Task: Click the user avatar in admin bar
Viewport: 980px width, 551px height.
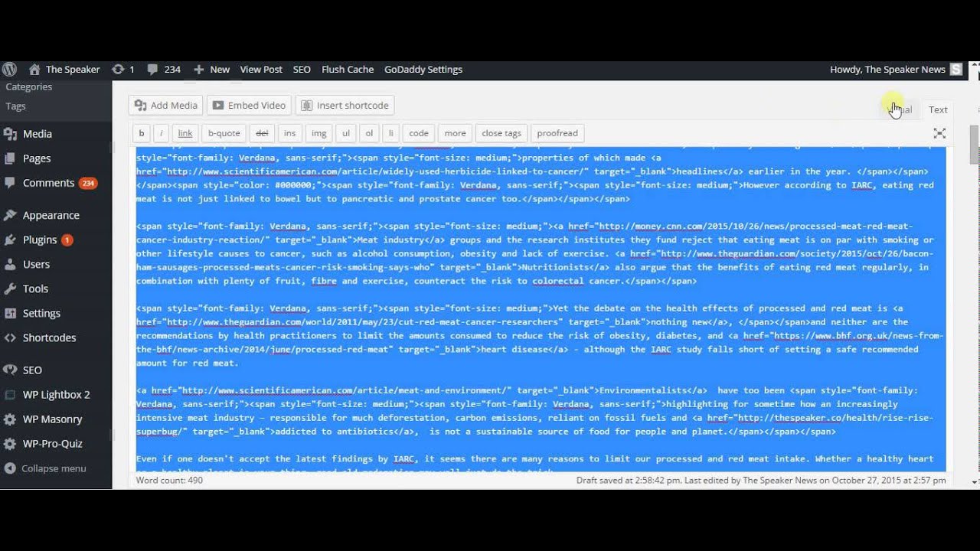Action: 956,69
